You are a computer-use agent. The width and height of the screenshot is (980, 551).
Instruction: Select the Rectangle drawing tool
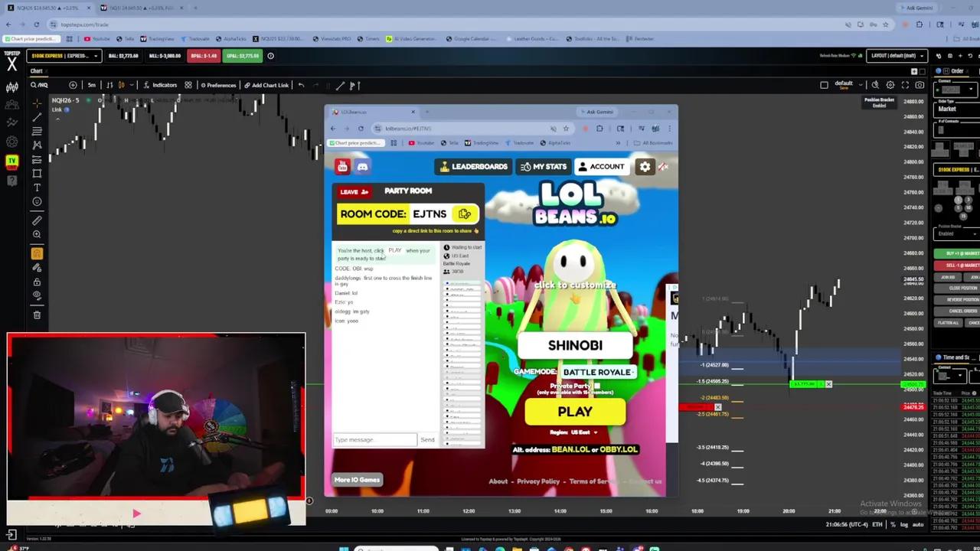pos(37,173)
